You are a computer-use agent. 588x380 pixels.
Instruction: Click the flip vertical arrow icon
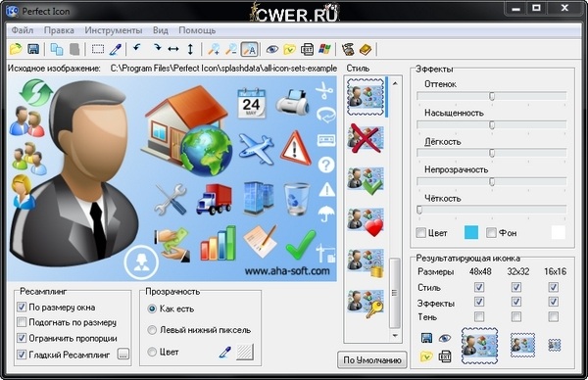pos(190,49)
